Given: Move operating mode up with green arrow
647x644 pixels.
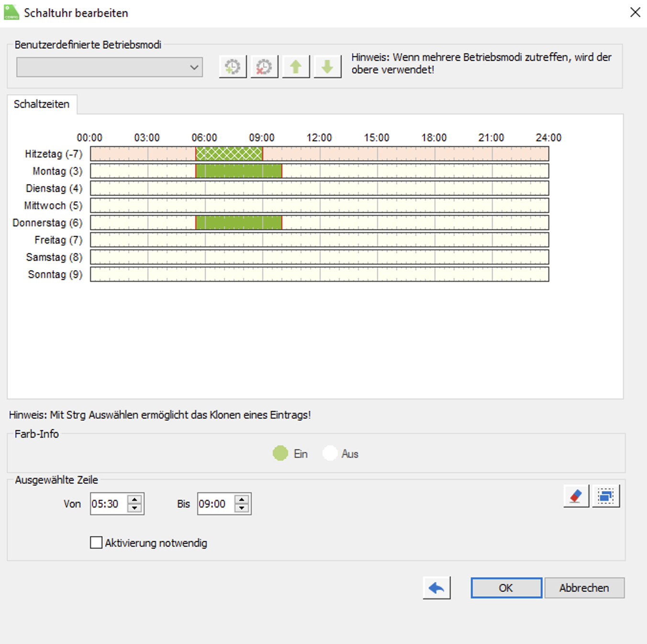Looking at the screenshot, I should [296, 67].
